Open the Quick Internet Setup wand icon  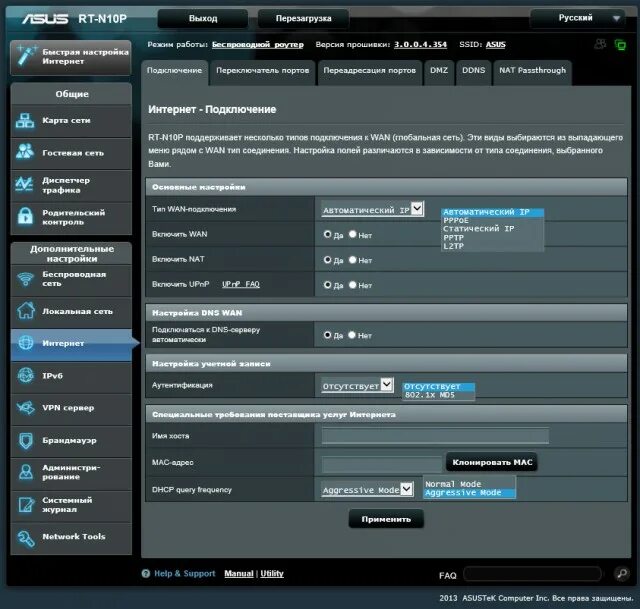click(x=25, y=56)
